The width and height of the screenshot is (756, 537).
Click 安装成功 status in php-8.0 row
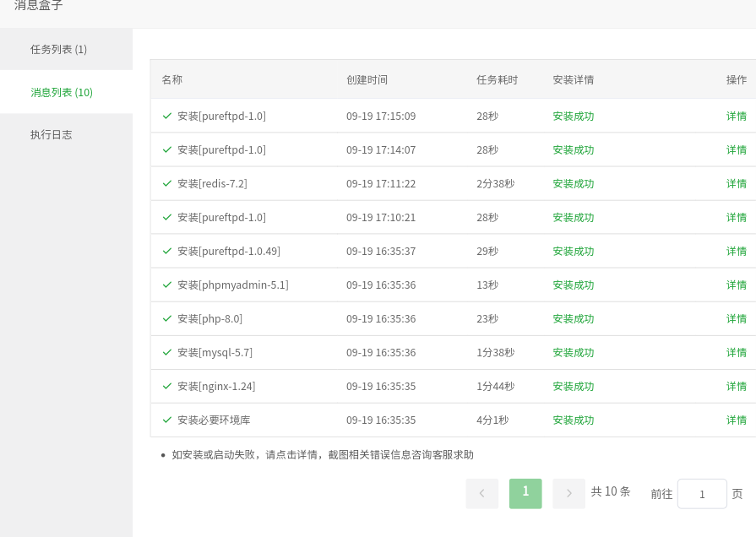574,318
